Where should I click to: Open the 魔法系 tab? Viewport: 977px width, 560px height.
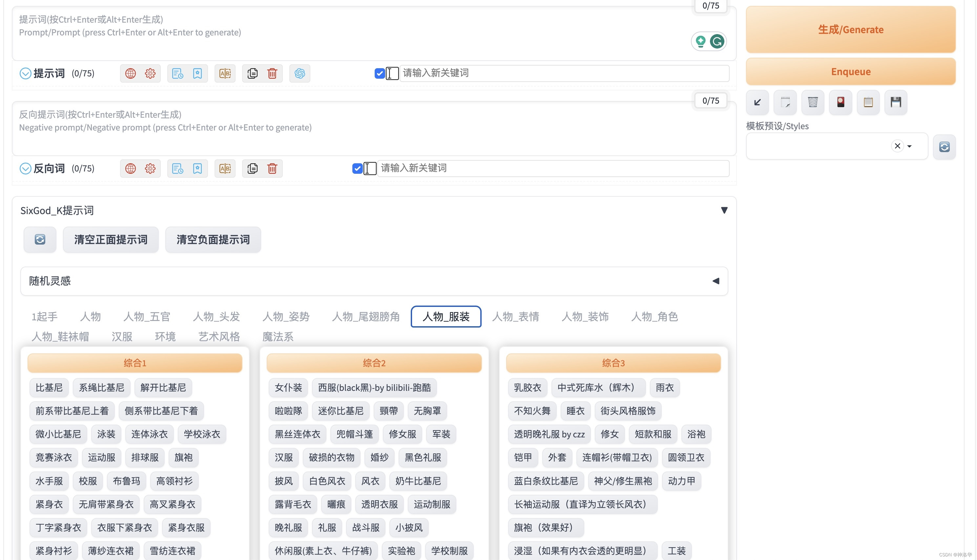[278, 336]
